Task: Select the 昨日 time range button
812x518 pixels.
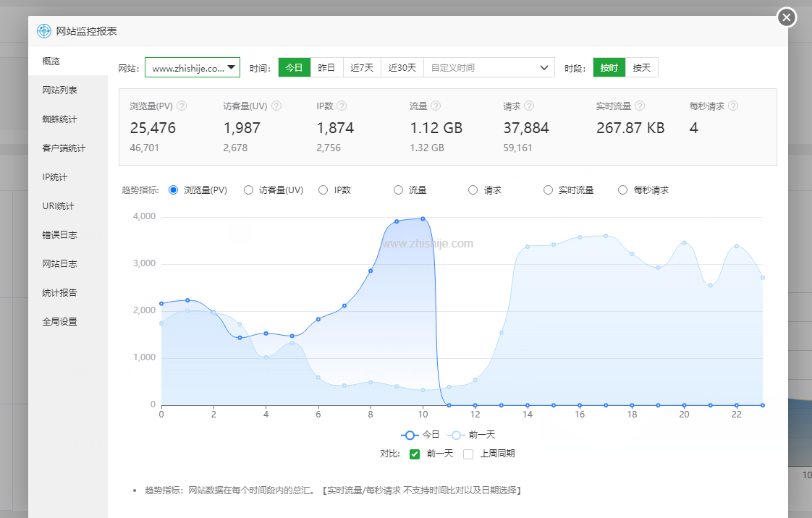Action: pos(326,67)
